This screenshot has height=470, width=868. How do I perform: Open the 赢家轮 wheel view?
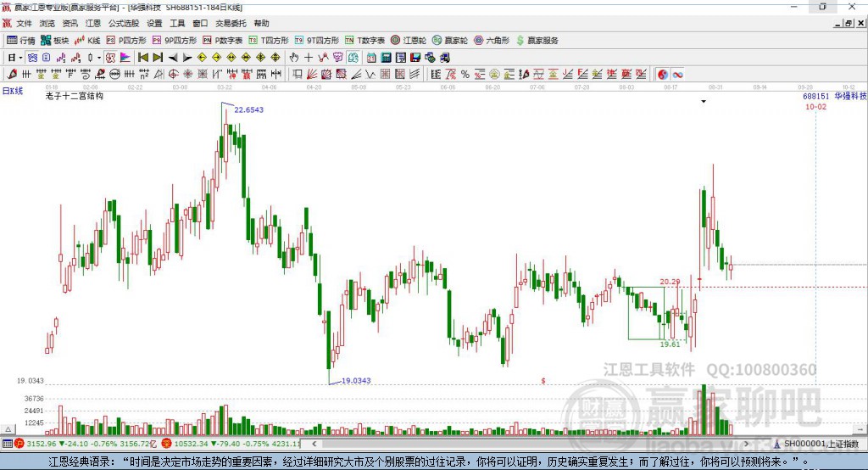[x=450, y=41]
